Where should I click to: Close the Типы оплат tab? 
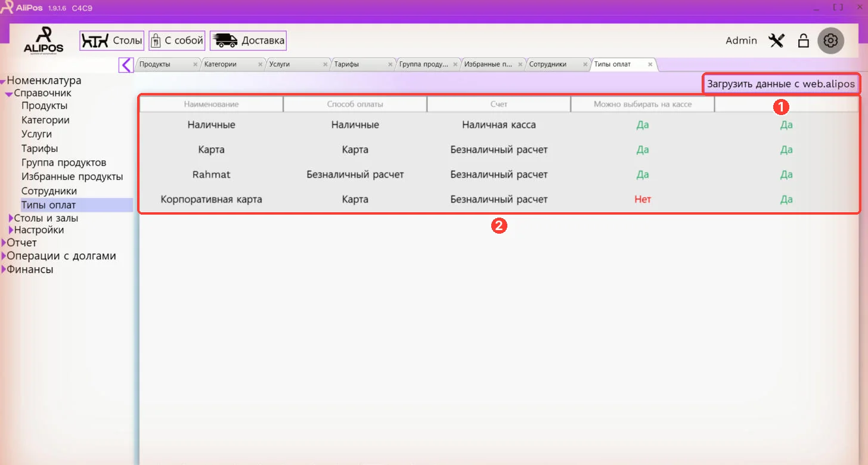pos(650,64)
